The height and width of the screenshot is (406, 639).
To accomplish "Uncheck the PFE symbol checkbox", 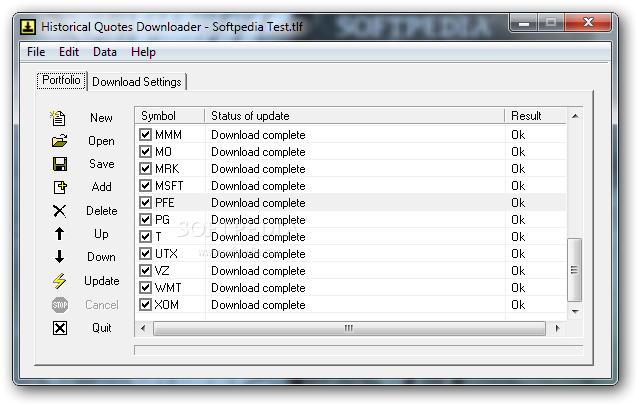I will click(x=145, y=203).
